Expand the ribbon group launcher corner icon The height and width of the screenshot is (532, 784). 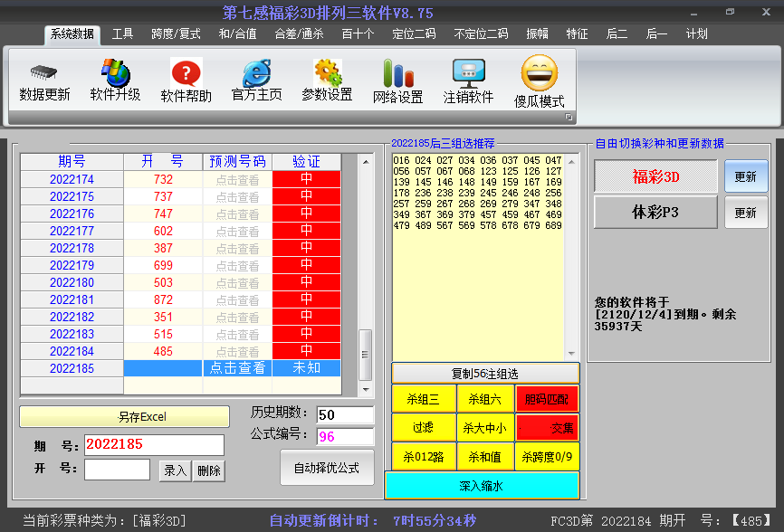pos(569,117)
